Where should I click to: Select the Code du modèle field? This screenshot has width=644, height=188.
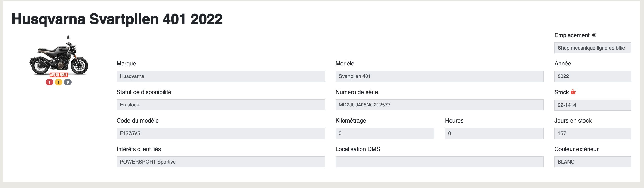220,133
